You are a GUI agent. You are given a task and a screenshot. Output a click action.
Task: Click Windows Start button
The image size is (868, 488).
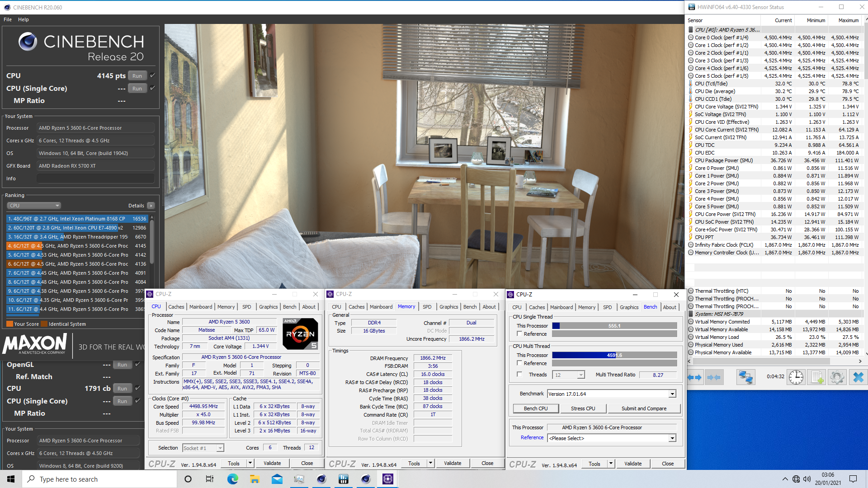coord(11,479)
